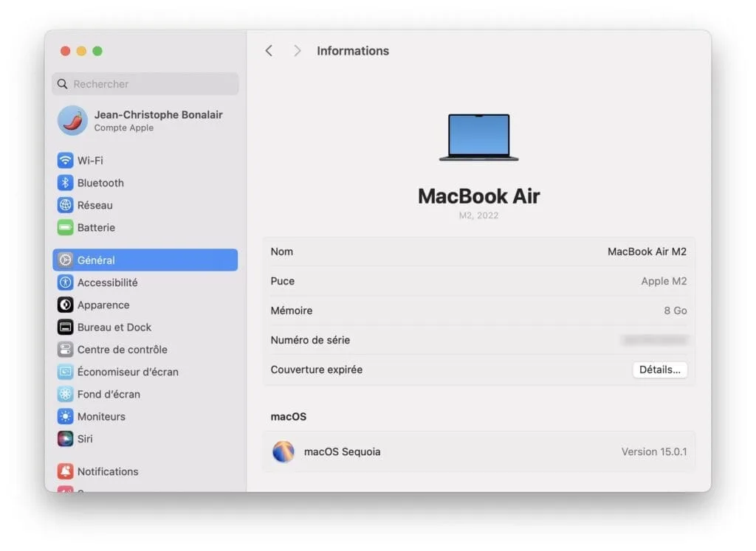Screen dimensions: 756x551
Task: Click the Bluetooth sidebar icon
Action: [x=65, y=182]
